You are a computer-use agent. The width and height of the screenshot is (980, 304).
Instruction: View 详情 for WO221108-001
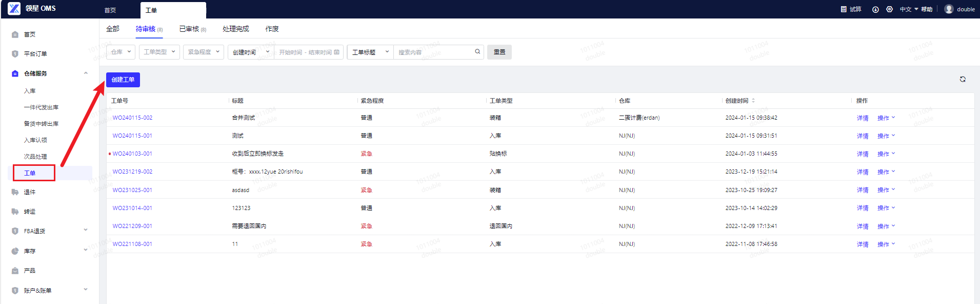(x=863, y=244)
